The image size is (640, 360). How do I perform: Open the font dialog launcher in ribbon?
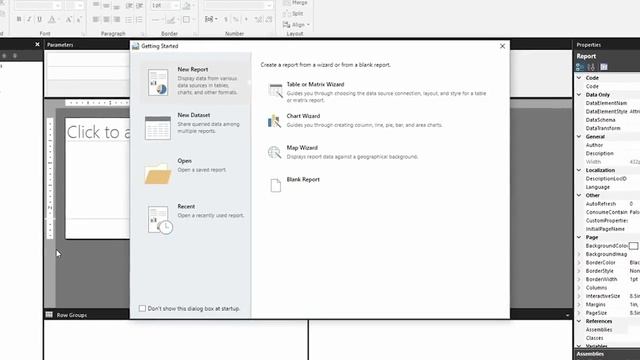coord(83,34)
